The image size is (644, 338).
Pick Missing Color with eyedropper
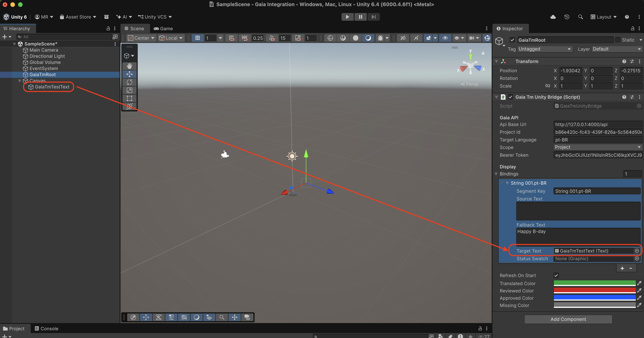(639, 305)
